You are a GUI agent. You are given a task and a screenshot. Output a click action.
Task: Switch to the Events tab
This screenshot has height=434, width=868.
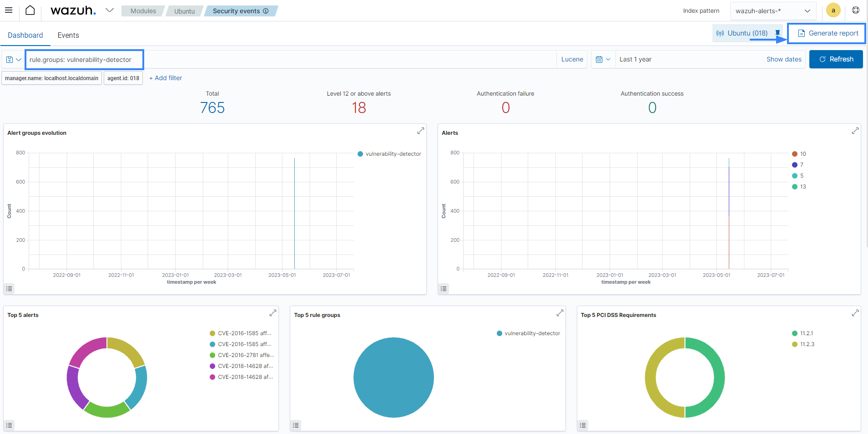point(68,35)
